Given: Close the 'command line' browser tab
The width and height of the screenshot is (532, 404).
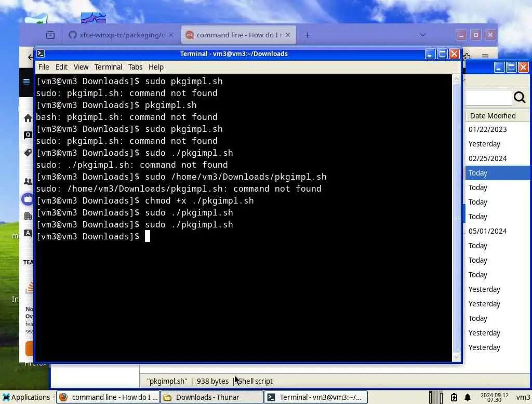Looking at the screenshot, I should (287, 35).
